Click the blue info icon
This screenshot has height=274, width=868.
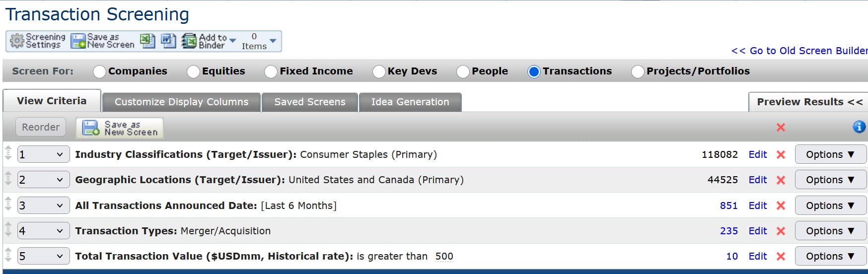pos(859,127)
